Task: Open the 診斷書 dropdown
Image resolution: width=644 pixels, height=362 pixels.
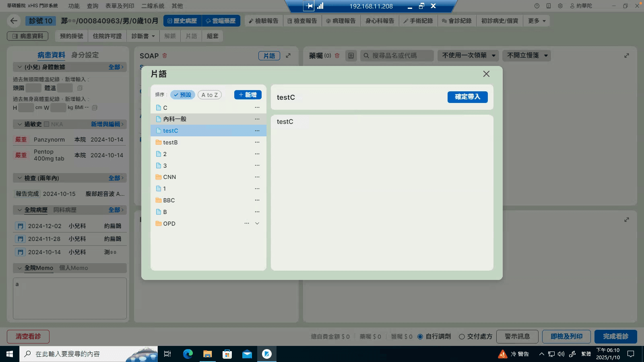Action: 143,36
